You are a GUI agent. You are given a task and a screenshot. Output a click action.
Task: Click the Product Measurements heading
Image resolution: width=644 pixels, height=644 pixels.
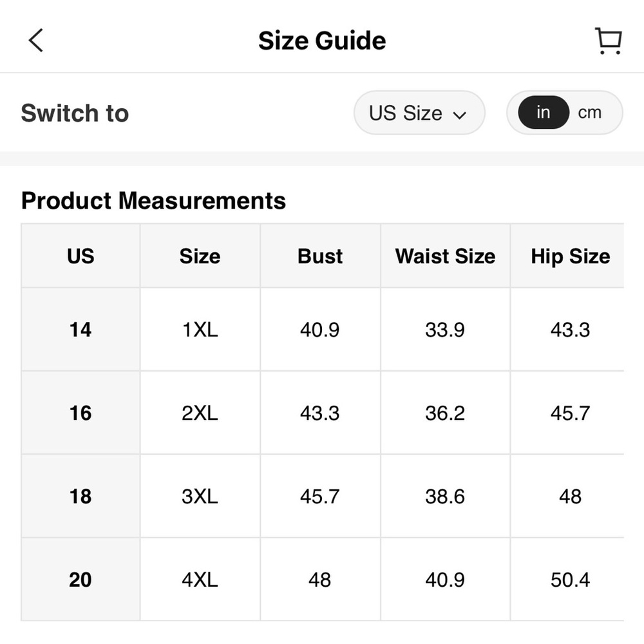coord(153,201)
